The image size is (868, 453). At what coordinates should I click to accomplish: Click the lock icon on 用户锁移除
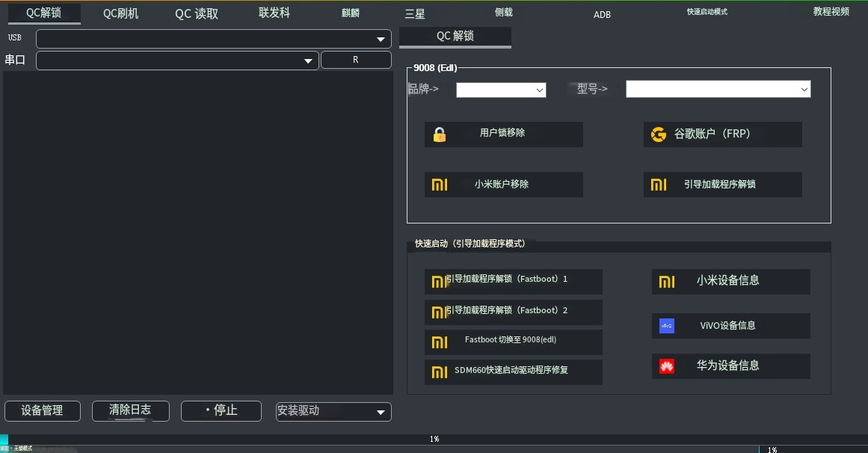440,135
